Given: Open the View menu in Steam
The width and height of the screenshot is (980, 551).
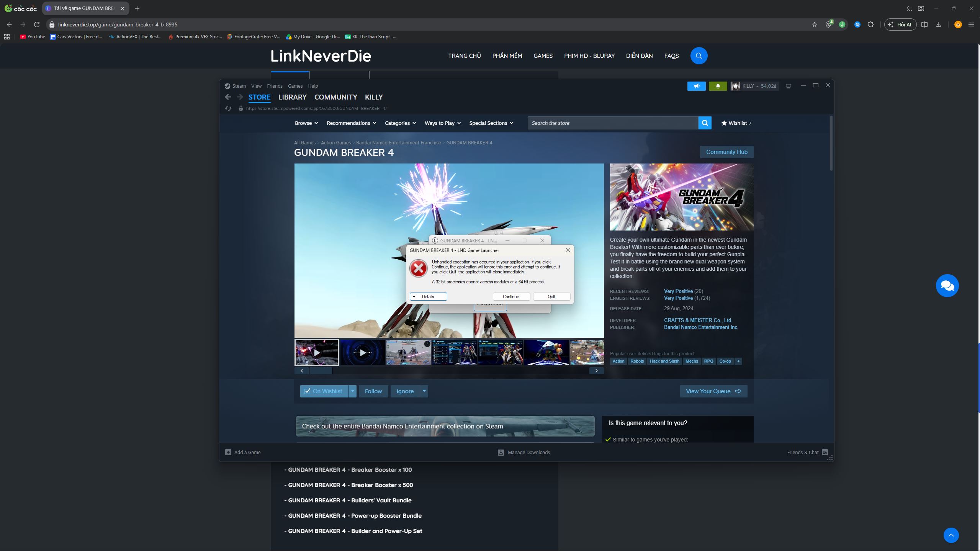Looking at the screenshot, I should point(256,86).
